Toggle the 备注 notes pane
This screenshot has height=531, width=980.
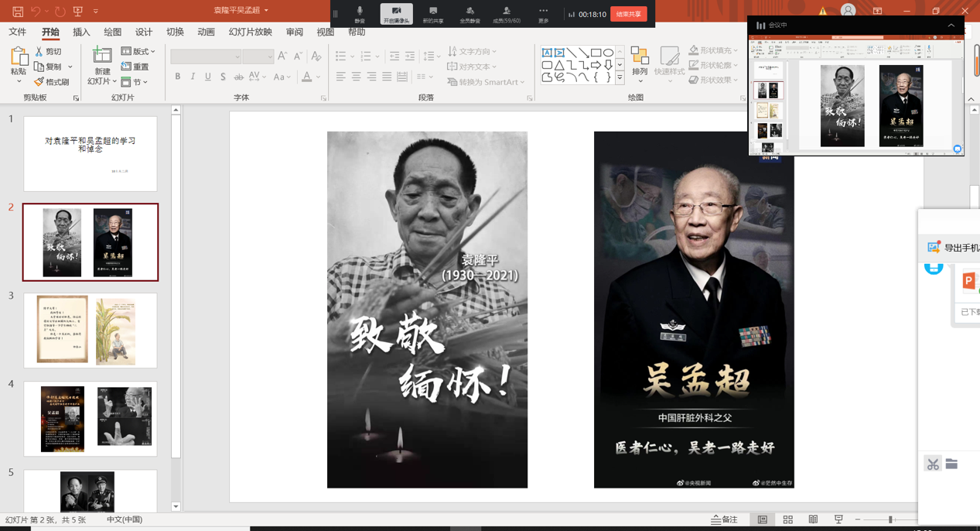click(x=725, y=520)
